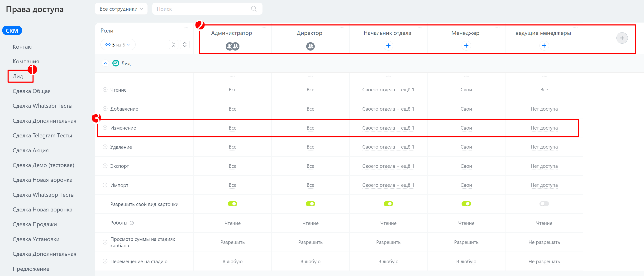Screen dimensions: 644x276
Task: Change Изменение access for ведущие менеджеры
Action: [x=544, y=128]
